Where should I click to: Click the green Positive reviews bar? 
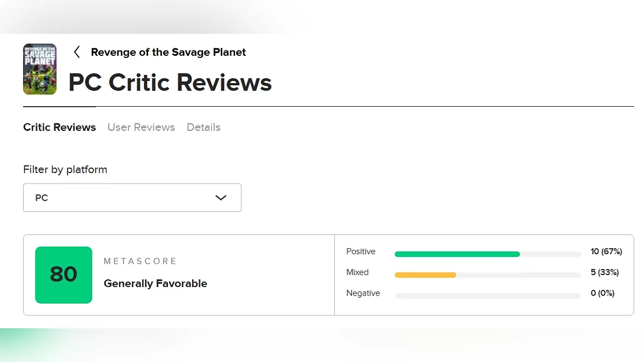coord(457,254)
